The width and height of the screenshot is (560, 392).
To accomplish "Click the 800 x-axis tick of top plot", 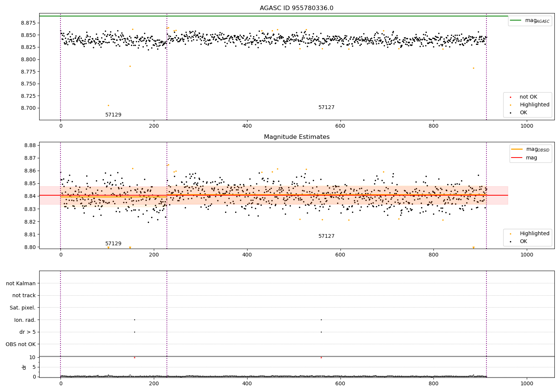I will 433,126.
